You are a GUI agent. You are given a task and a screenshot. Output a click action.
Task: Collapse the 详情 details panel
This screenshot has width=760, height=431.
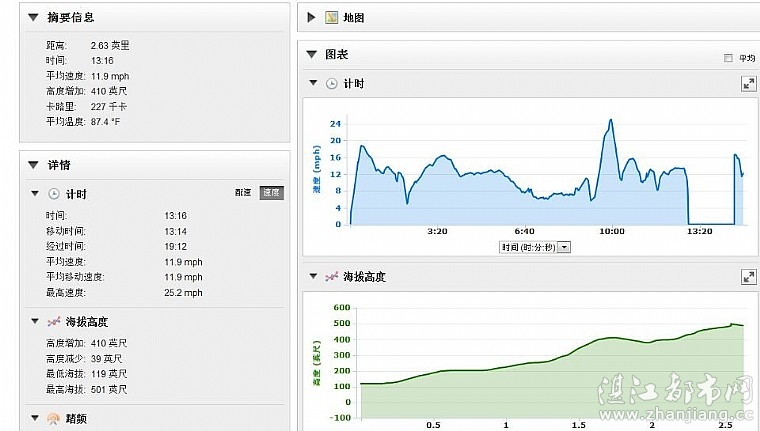(33, 164)
